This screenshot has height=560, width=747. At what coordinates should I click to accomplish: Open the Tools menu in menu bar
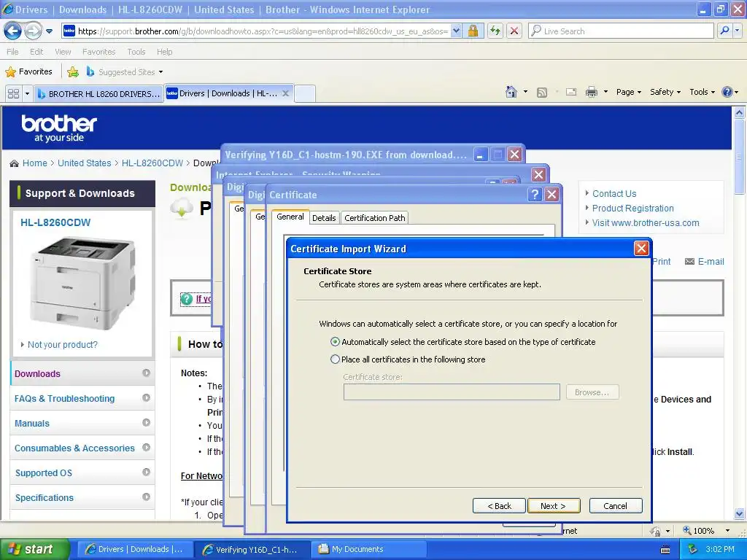[x=136, y=52]
